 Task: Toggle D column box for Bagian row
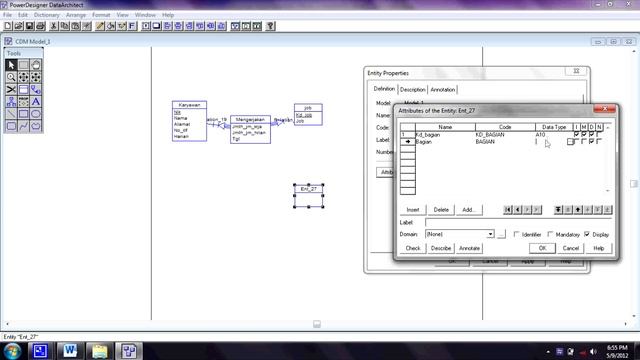591,141
